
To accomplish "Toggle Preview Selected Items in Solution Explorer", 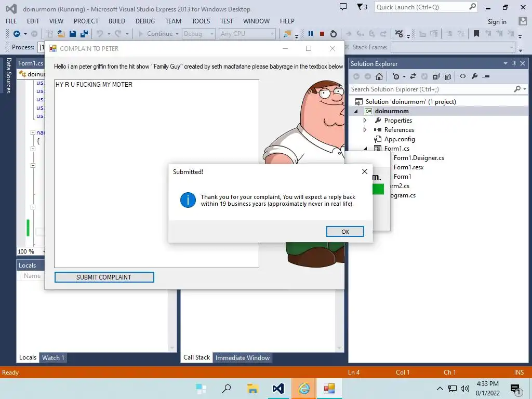I will (x=486, y=76).
